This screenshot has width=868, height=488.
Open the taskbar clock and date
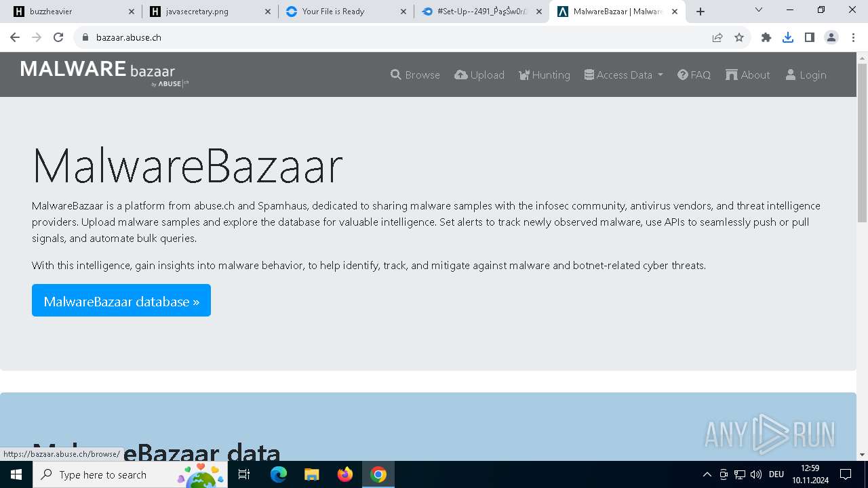click(x=810, y=474)
